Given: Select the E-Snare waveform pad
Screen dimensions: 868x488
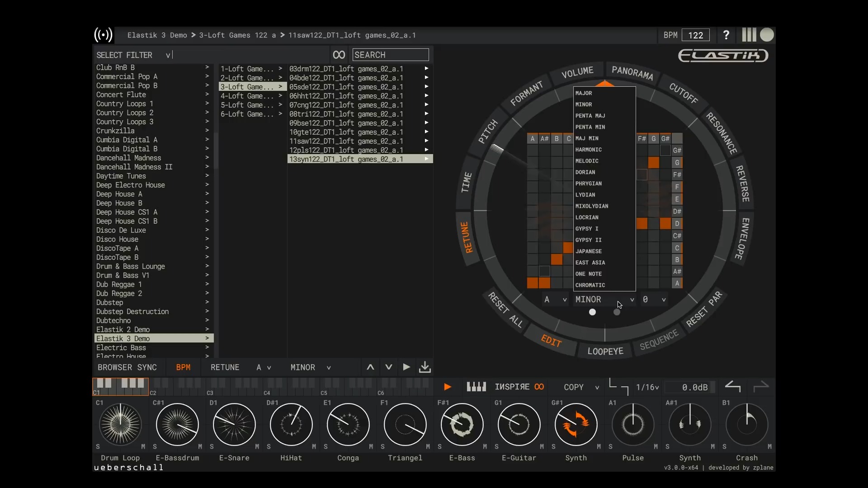Looking at the screenshot, I should [234, 425].
